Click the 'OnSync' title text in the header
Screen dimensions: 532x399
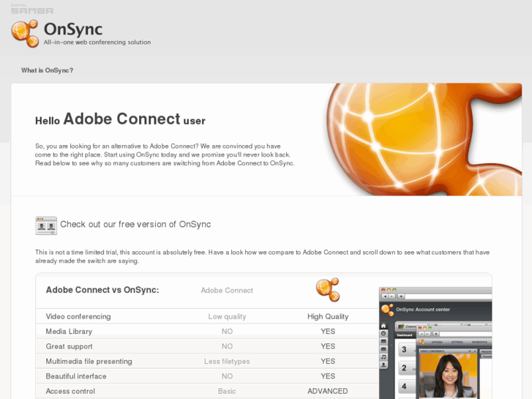73,29
